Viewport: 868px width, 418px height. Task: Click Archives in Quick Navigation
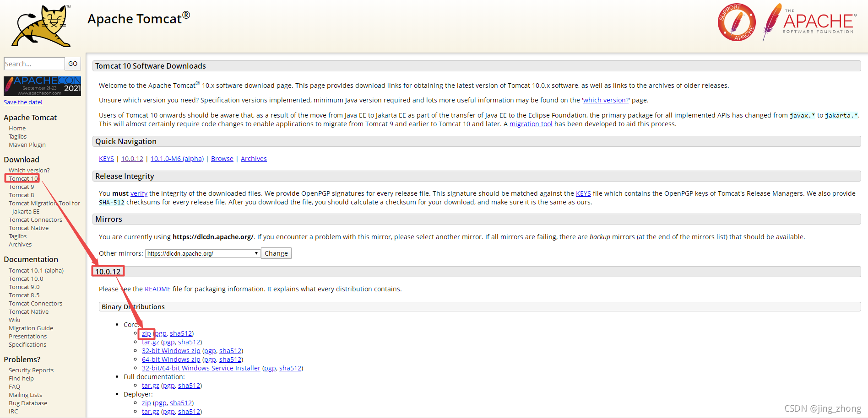[x=254, y=159]
